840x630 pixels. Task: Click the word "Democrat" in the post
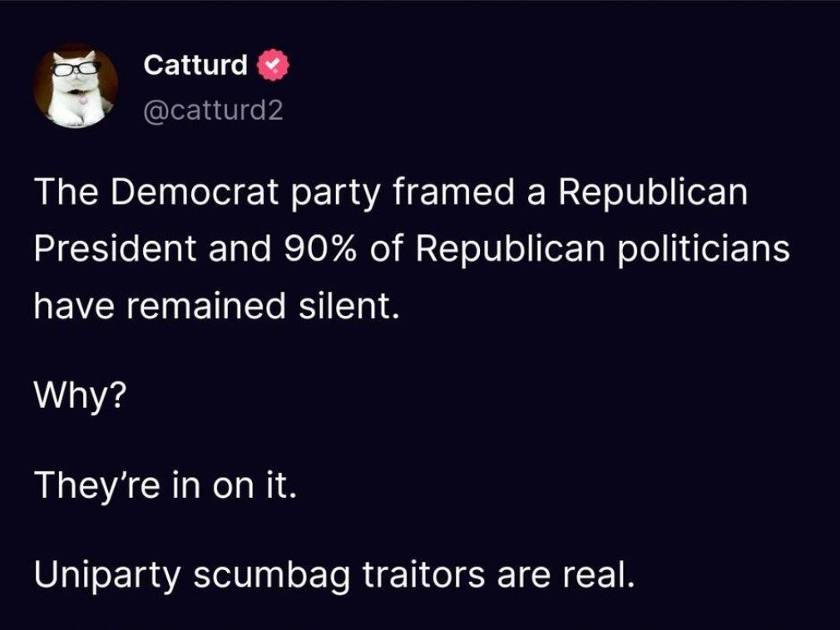pyautogui.click(x=196, y=191)
